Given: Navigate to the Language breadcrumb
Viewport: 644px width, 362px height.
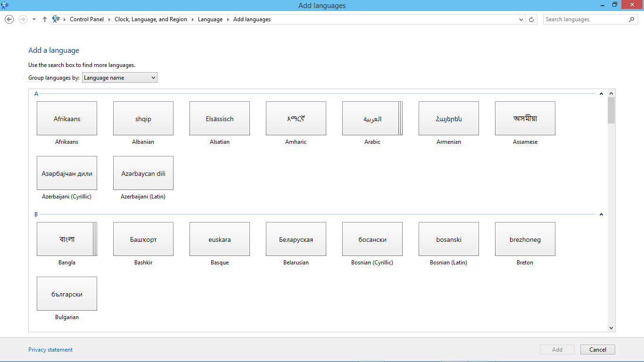Looking at the screenshot, I should [210, 19].
